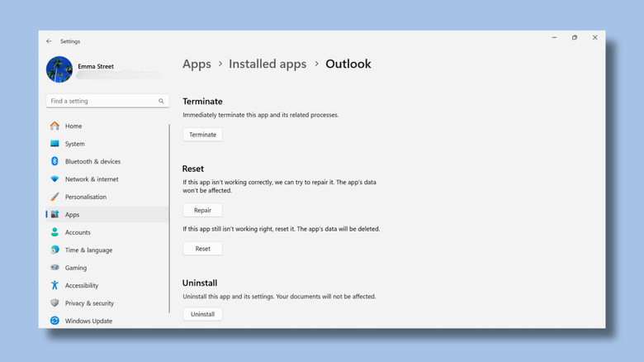644x362 pixels.
Task: Click the Settings window title text
Action: [70, 41]
